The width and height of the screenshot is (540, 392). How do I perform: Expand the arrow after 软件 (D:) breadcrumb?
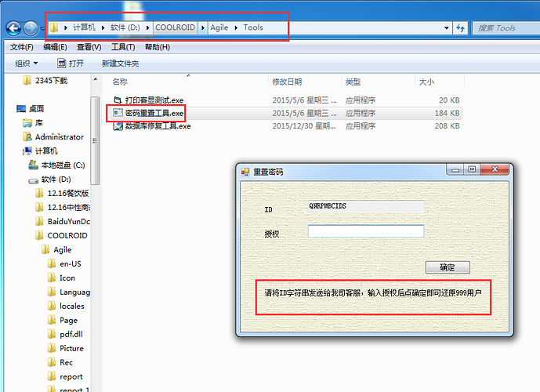click(x=147, y=28)
